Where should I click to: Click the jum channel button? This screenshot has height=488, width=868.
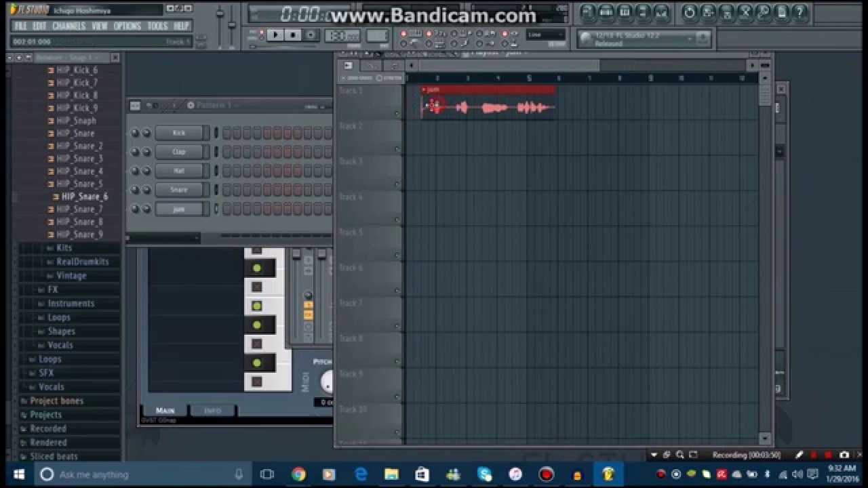178,209
